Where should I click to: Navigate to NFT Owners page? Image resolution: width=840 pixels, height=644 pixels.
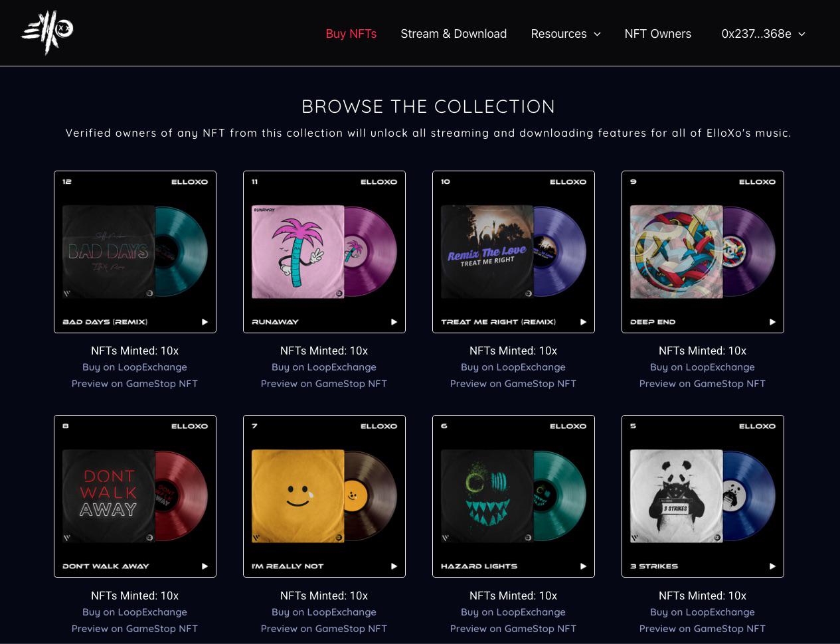[657, 34]
